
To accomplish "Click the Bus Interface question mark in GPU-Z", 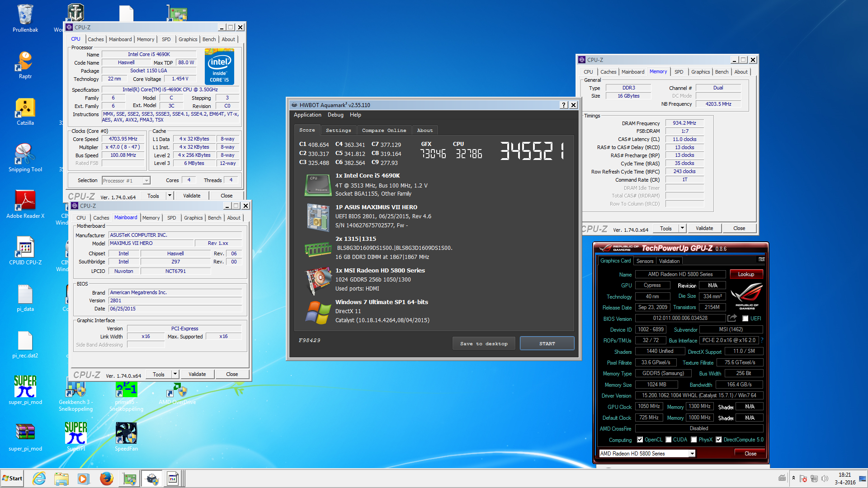I will tap(762, 340).
